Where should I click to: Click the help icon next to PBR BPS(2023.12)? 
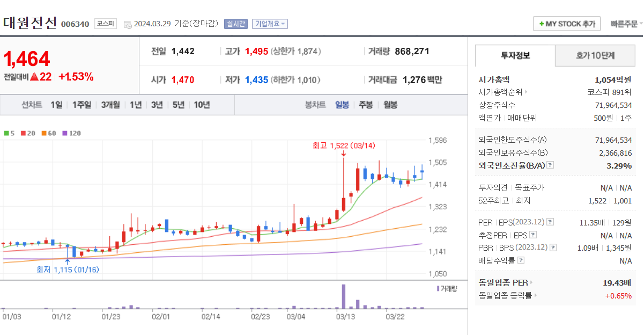553,247
